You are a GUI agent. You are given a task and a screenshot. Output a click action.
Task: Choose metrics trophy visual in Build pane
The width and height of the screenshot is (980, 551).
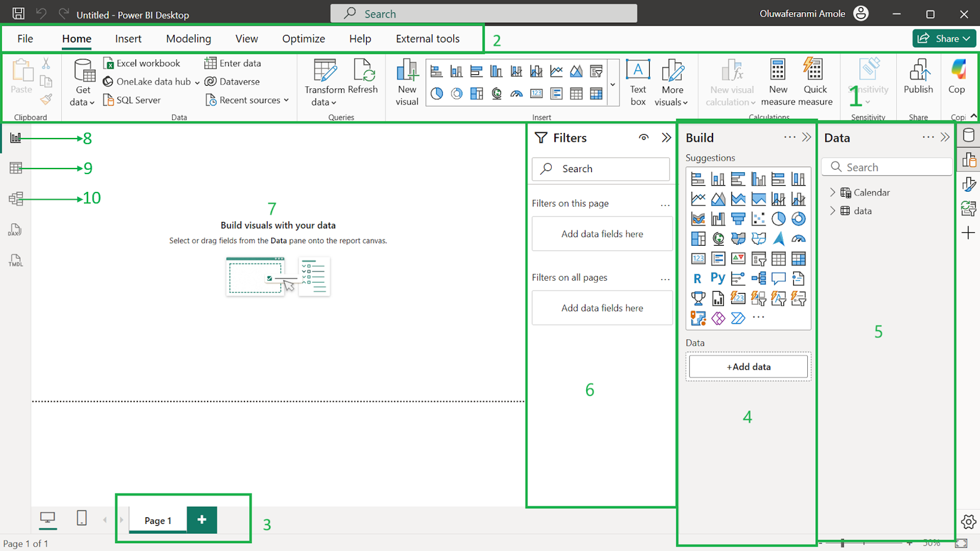(x=698, y=298)
